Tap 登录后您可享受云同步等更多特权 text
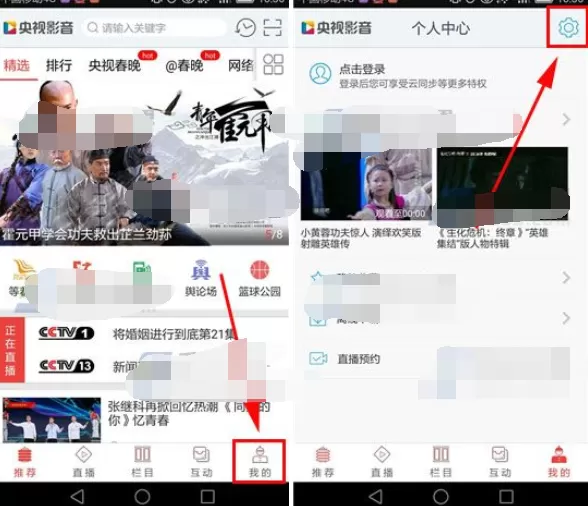Screen dimensions: 588x506 (412, 83)
